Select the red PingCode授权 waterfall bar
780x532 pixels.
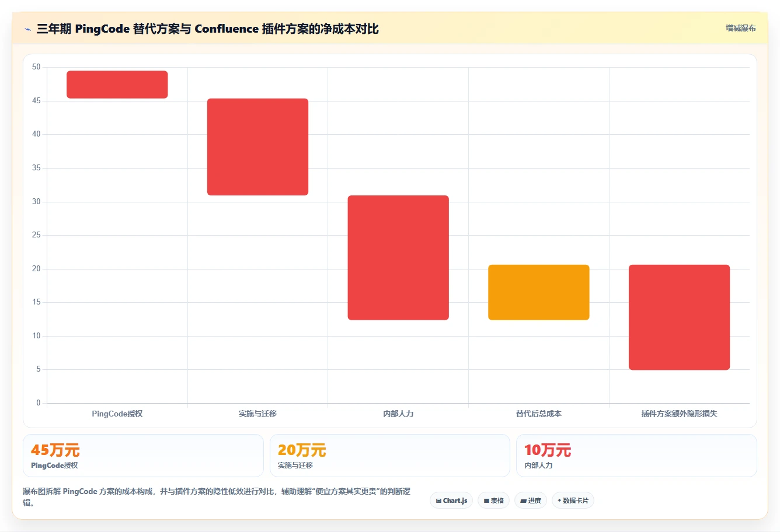(117, 85)
